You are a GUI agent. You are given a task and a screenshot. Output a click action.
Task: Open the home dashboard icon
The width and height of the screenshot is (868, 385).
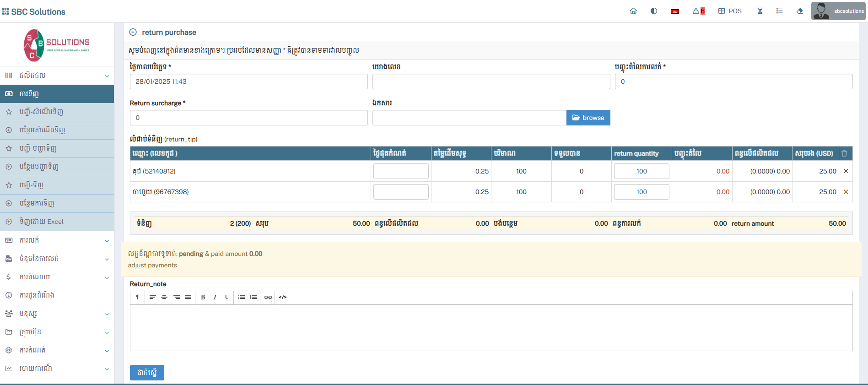pyautogui.click(x=633, y=11)
